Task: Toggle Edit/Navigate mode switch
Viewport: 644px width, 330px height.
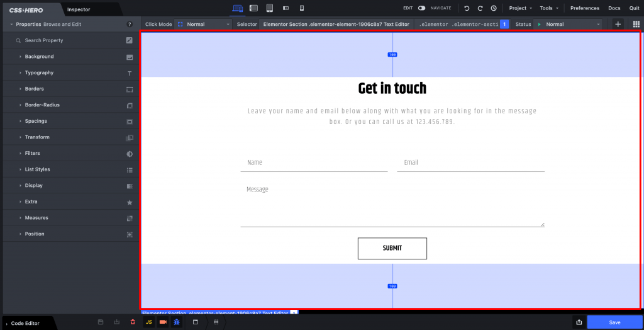Action: click(421, 8)
